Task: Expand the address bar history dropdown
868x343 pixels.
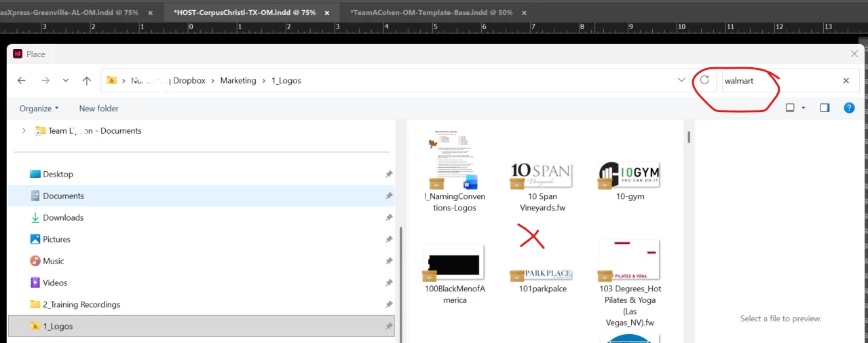Action: (681, 80)
